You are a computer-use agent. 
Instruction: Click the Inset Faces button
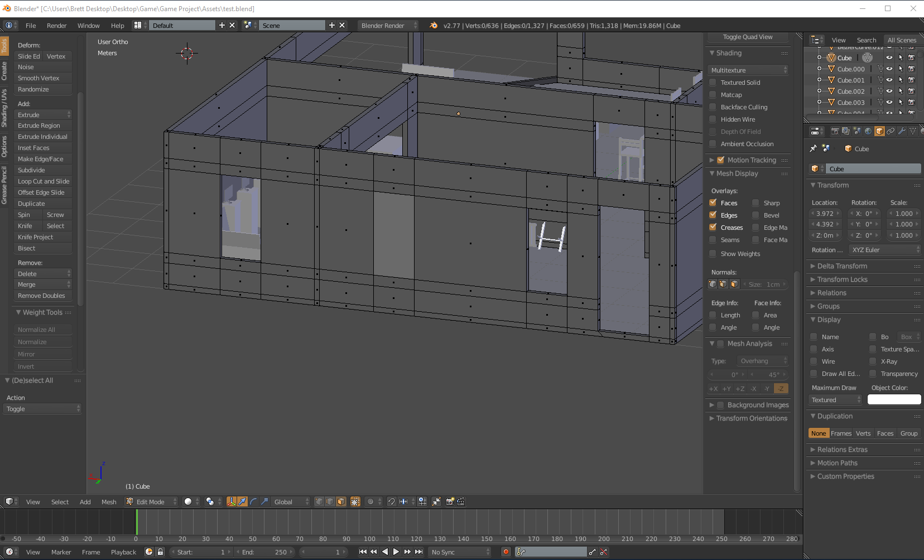(x=43, y=148)
